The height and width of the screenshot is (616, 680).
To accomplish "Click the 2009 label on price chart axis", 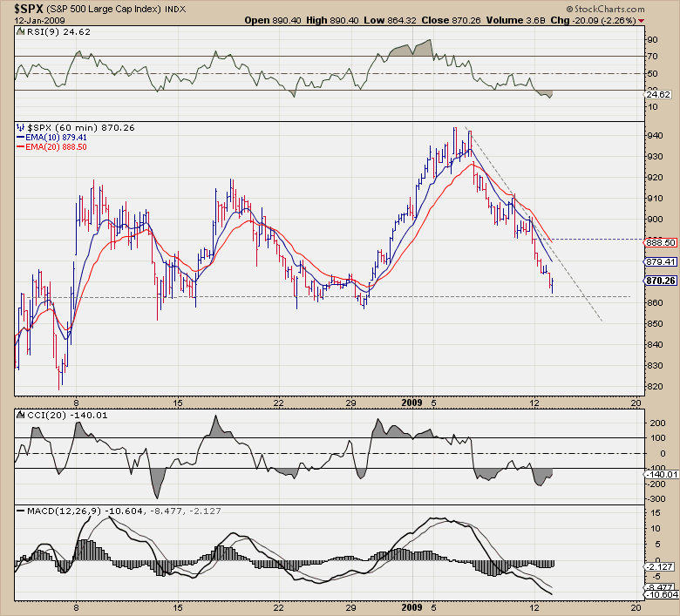I will 411,403.
